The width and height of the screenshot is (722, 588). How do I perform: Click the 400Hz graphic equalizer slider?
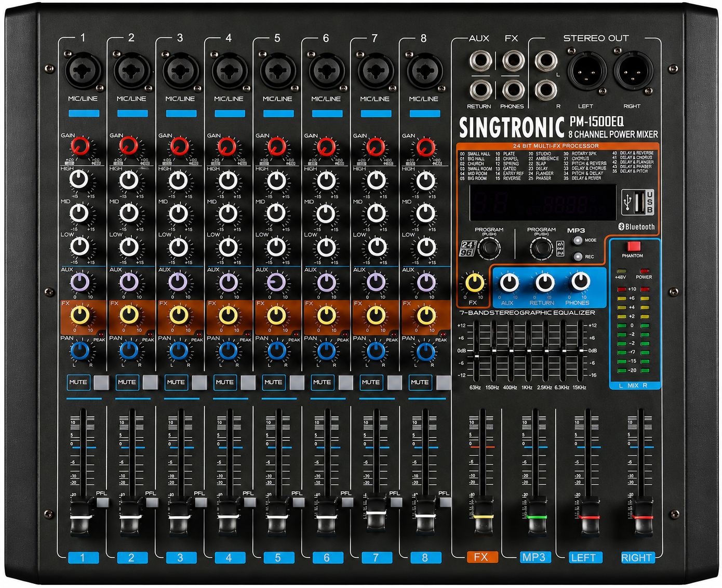click(x=511, y=351)
